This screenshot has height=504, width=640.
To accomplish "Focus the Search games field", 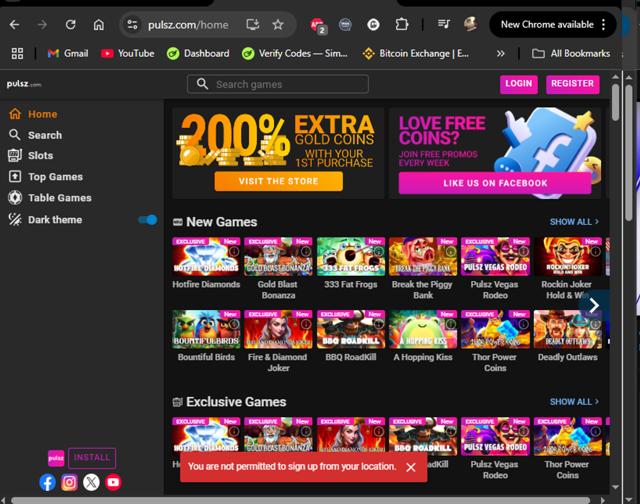I will coord(278,84).
